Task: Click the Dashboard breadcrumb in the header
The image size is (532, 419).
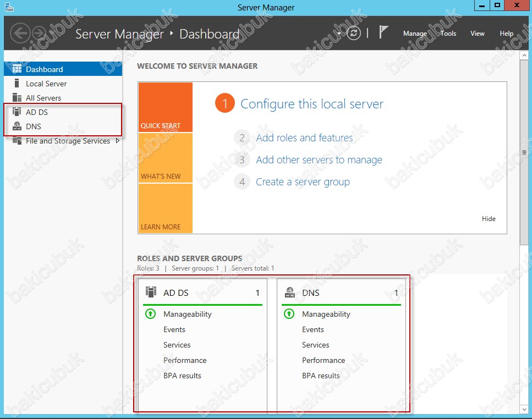Action: click(210, 34)
